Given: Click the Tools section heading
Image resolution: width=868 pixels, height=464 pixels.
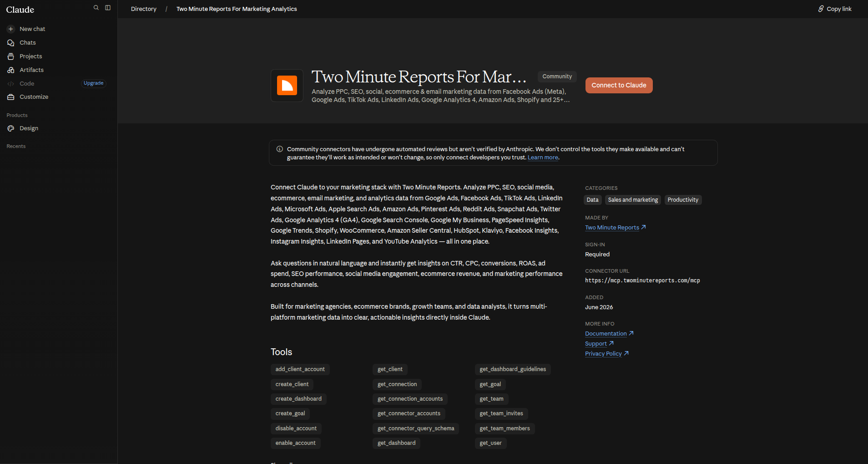Looking at the screenshot, I should [x=281, y=352].
